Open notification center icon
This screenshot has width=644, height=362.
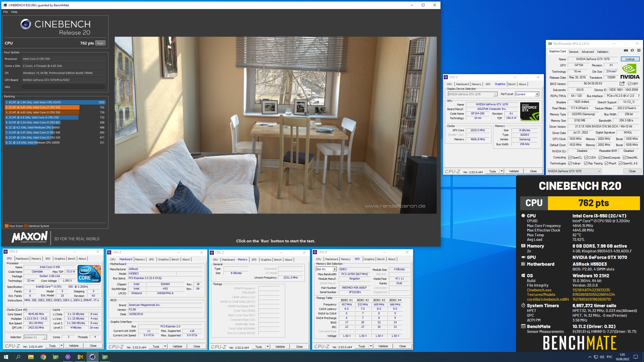[x=636, y=357]
